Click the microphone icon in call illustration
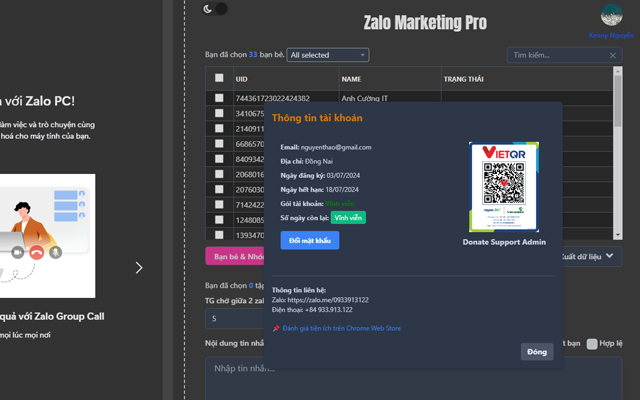The image size is (640, 400). [x=56, y=253]
